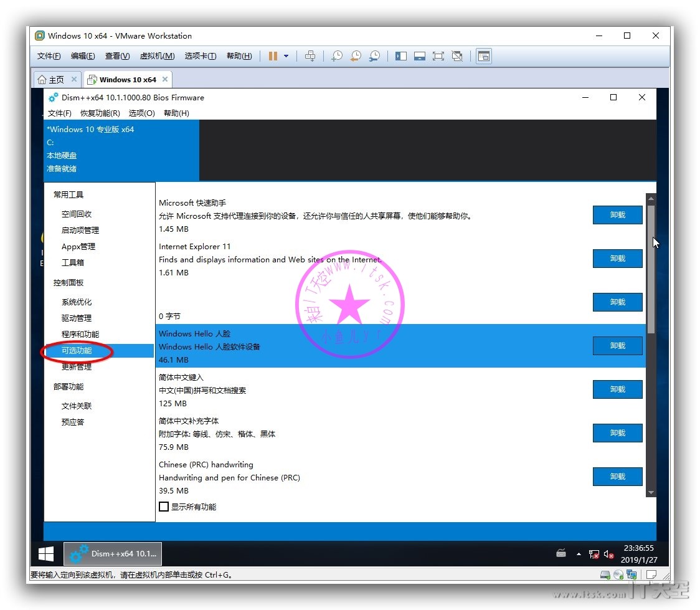Click 卸载 for Windows Hello 人脸
This screenshot has height=610, width=700.
click(617, 346)
